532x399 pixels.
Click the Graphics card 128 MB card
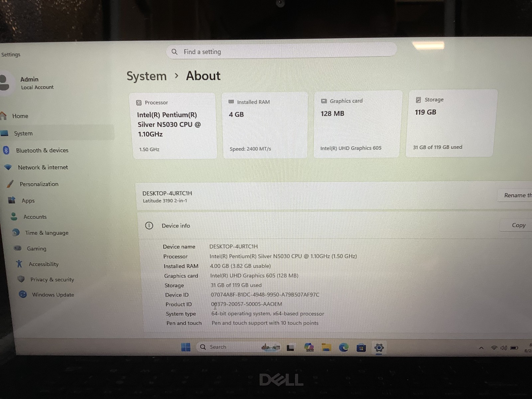tap(357, 124)
